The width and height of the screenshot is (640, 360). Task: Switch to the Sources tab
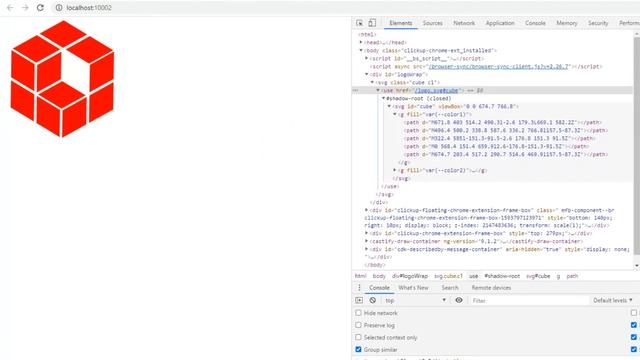click(x=433, y=23)
